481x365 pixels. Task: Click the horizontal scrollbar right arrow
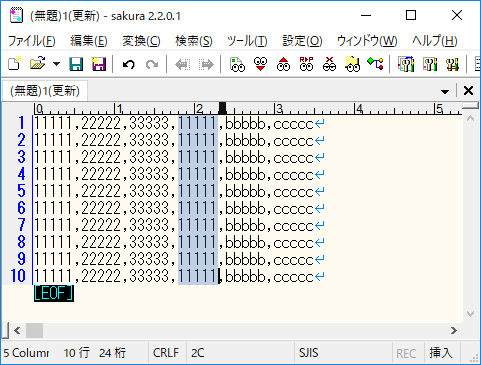(454, 331)
